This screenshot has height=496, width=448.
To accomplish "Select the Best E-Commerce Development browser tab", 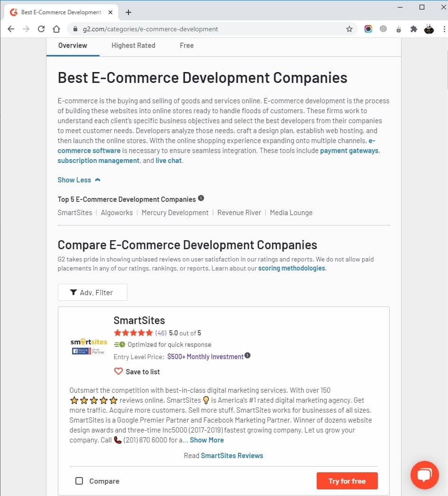I will (x=61, y=12).
